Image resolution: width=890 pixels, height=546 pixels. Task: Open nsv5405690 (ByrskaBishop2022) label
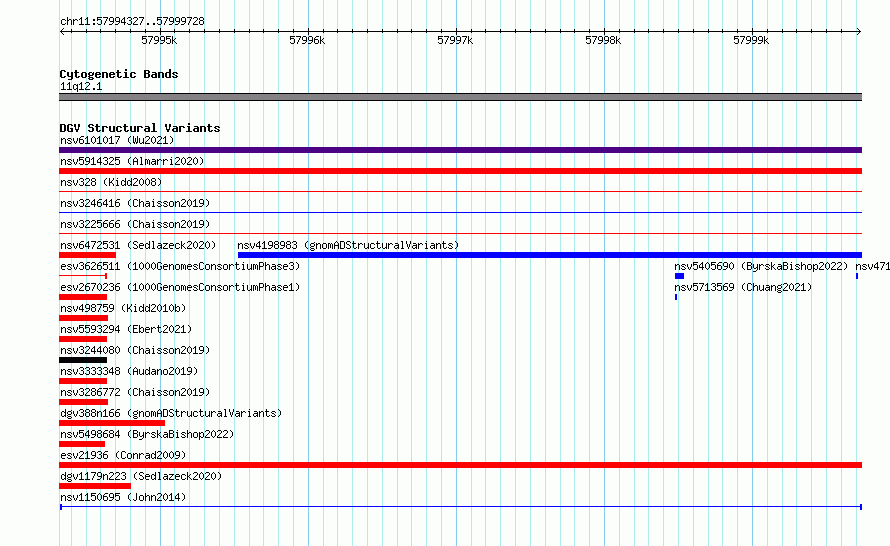pyautogui.click(x=761, y=266)
